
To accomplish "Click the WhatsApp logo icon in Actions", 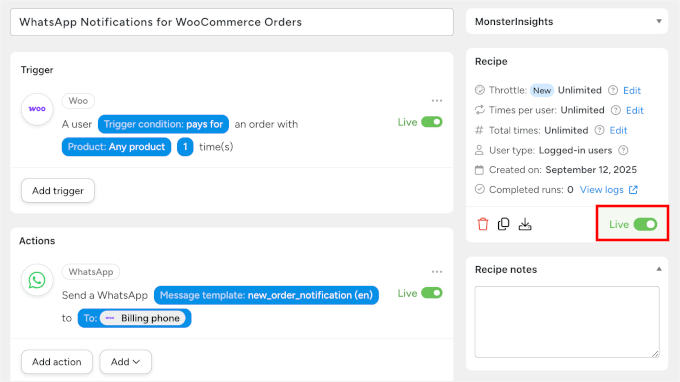I will tap(37, 280).
